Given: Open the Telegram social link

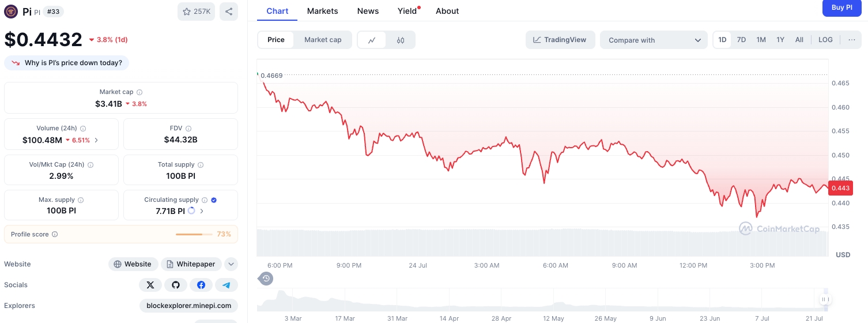Looking at the screenshot, I should [x=227, y=285].
